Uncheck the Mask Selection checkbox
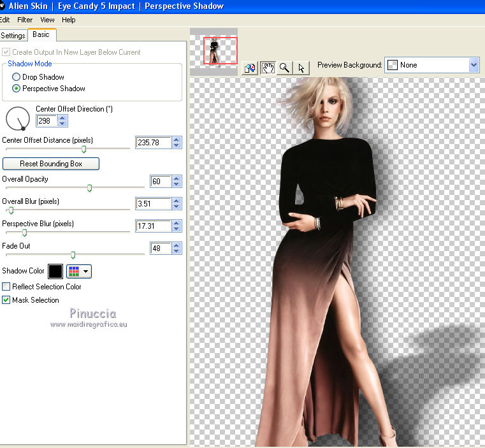 point(6,300)
